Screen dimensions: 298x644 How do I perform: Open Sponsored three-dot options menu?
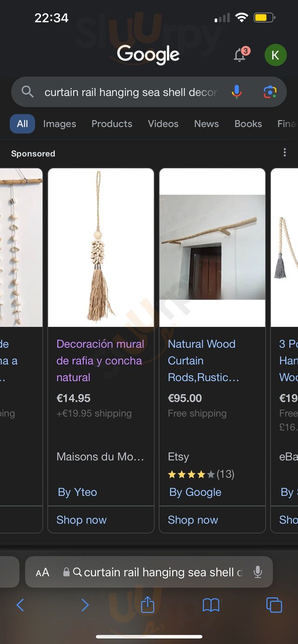(285, 153)
